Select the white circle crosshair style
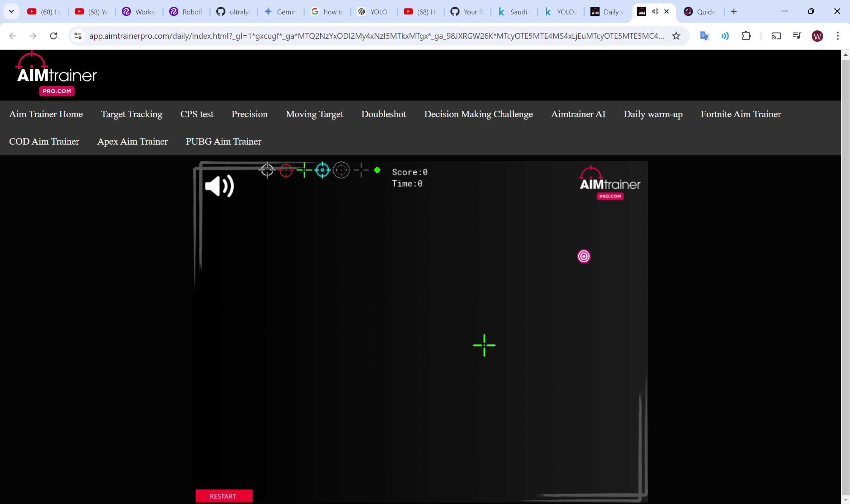 coord(267,170)
